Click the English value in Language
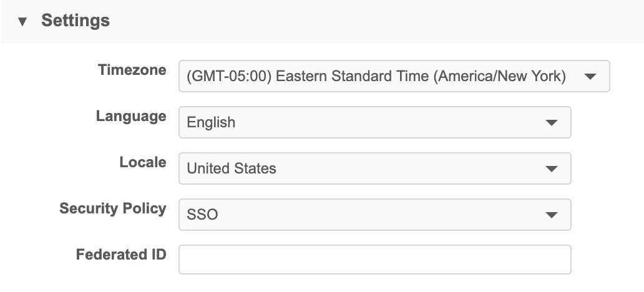Screen dimensions: 644x292 [211, 122]
